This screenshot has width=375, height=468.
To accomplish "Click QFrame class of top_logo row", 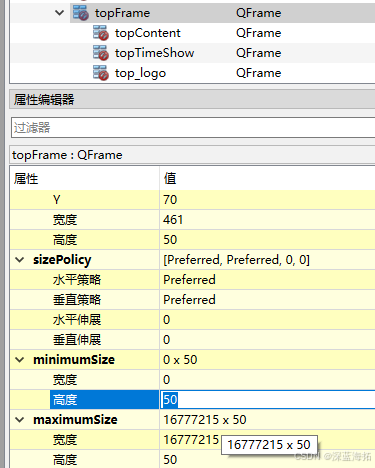I will click(259, 73).
